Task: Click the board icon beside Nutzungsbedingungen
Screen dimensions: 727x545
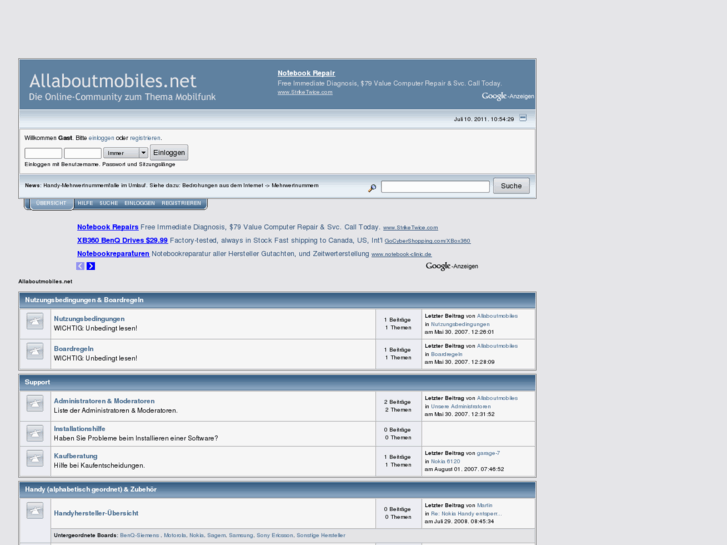Action: coord(35,321)
